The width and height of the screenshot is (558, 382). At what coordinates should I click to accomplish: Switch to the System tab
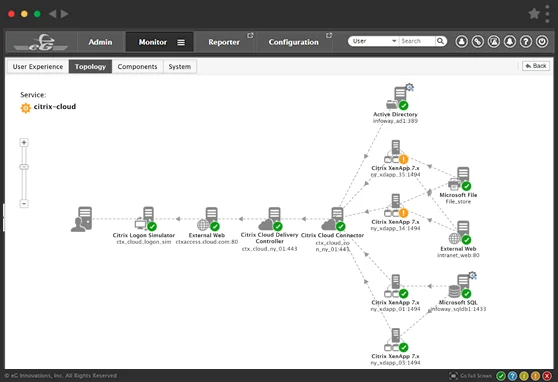click(180, 67)
